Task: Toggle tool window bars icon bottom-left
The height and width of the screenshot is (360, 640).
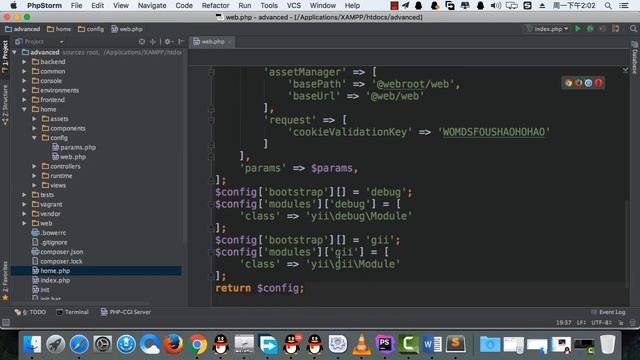Action: (x=6, y=322)
